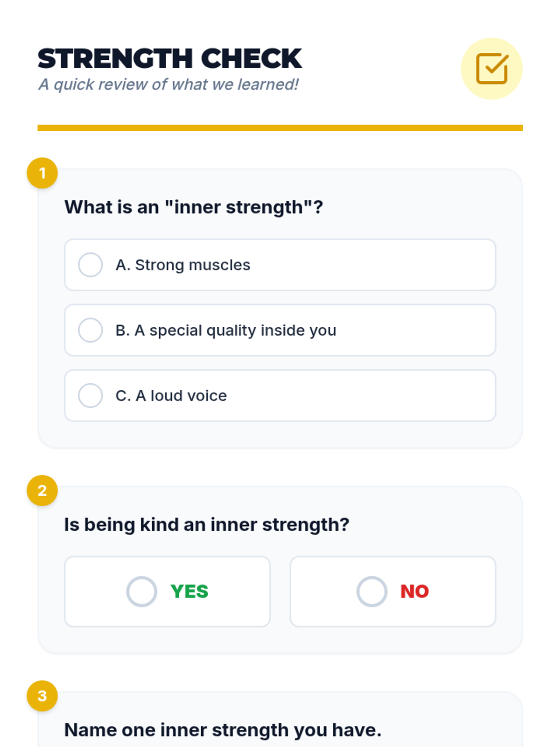Click the yellow divider line under header
The height and width of the screenshot is (747, 560).
click(x=280, y=128)
